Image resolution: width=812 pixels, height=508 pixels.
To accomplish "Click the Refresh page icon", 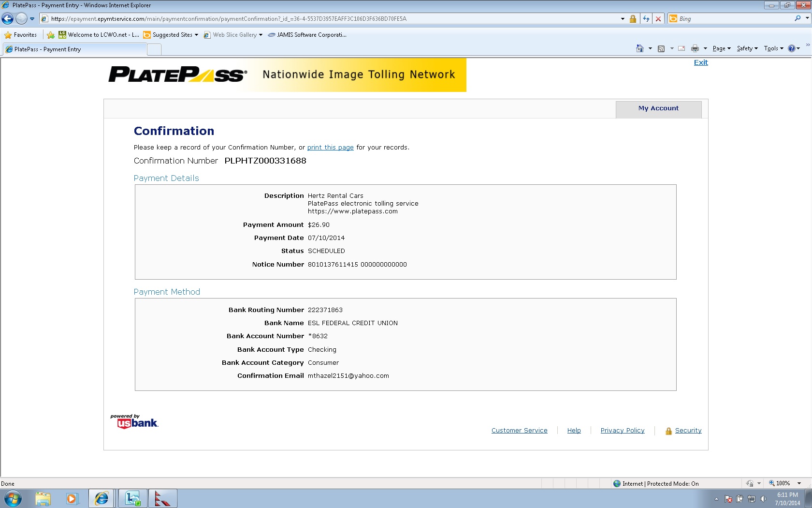I will [x=646, y=19].
